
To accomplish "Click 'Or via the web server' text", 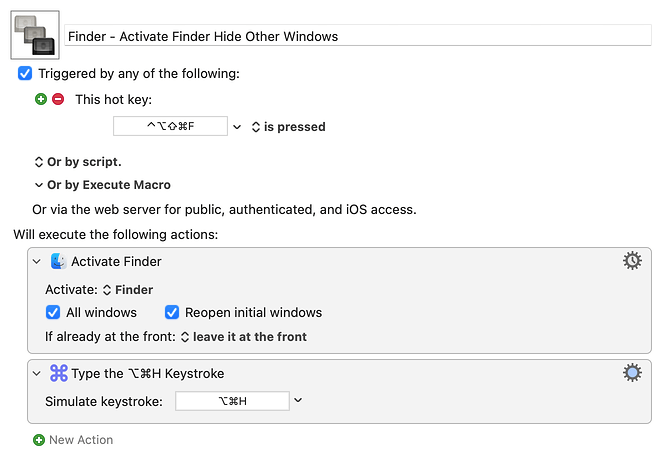I will tap(224, 209).
